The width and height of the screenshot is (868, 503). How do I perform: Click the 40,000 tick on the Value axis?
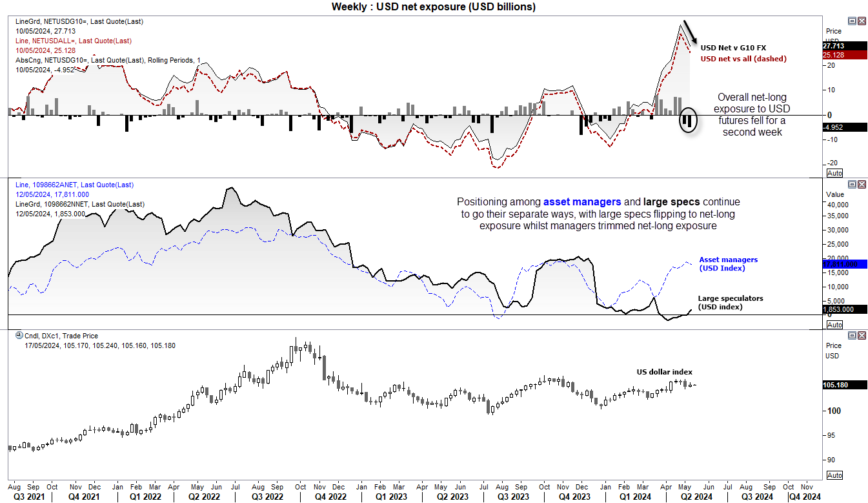coord(837,205)
